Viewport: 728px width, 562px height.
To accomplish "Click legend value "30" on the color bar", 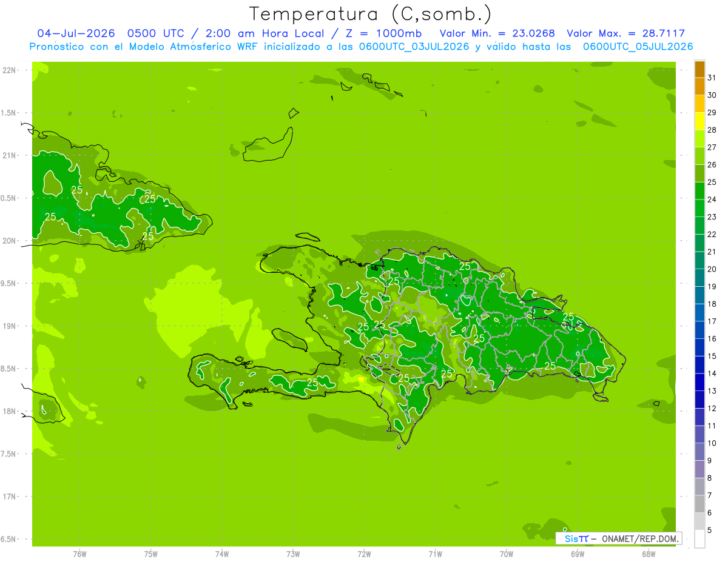I will (712, 95).
